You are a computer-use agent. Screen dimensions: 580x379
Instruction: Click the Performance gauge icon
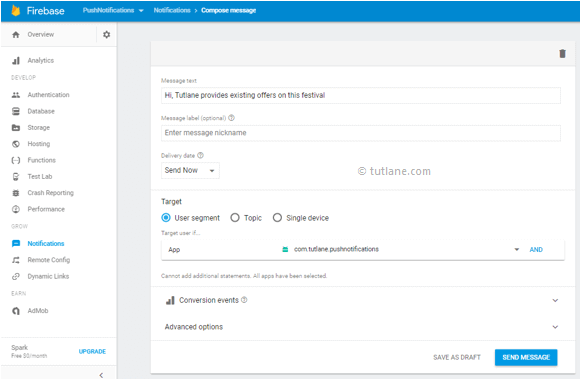tap(16, 209)
